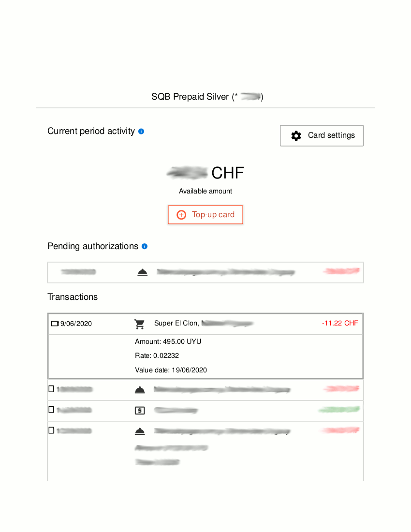
Task: Click the dining icon in the bottom-most transaction
Action: click(140, 431)
